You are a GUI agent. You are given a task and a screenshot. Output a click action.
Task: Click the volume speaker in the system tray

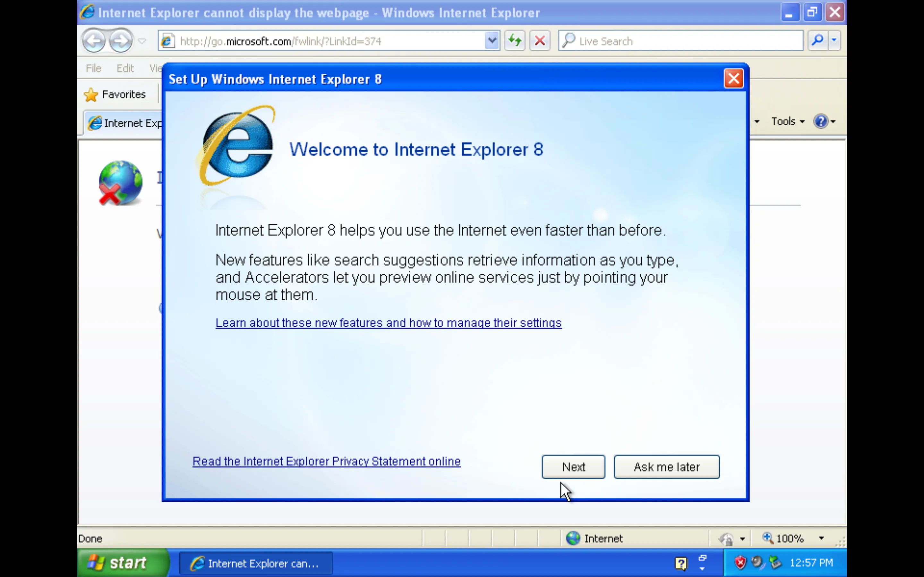(757, 562)
